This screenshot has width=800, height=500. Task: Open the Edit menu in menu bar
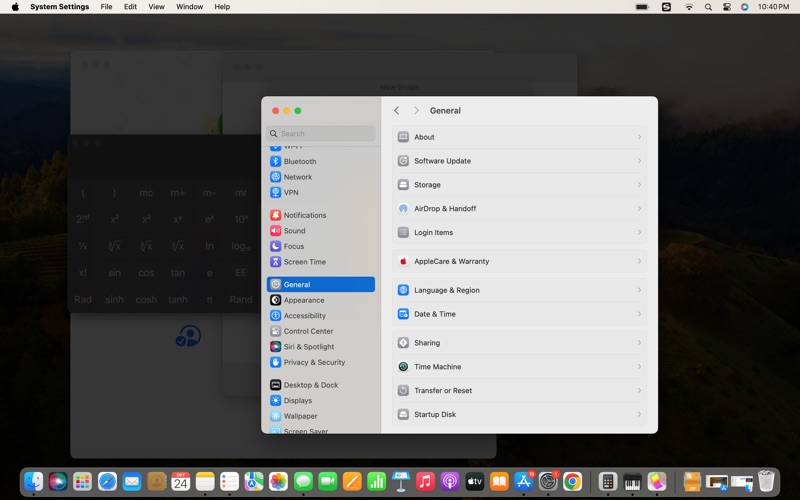[130, 7]
